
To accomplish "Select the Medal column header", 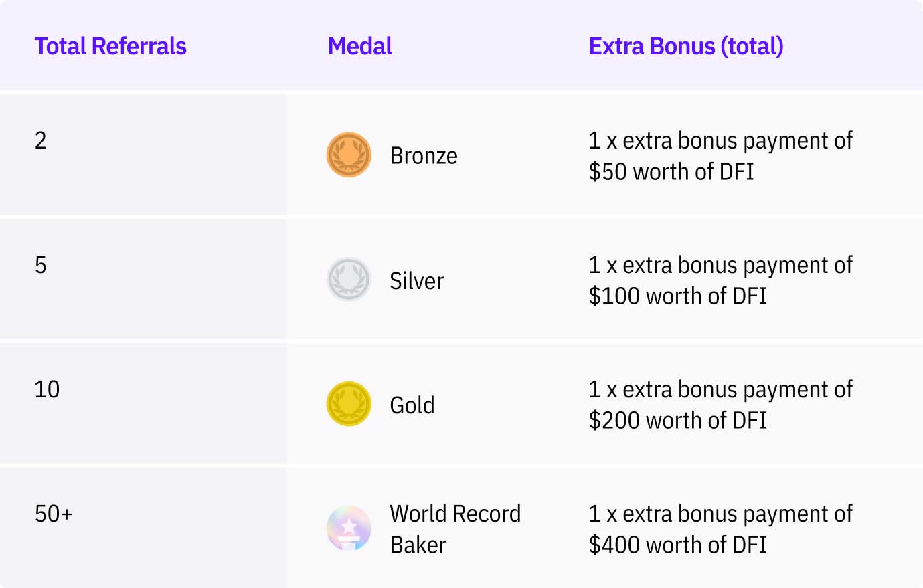I will coord(360,46).
